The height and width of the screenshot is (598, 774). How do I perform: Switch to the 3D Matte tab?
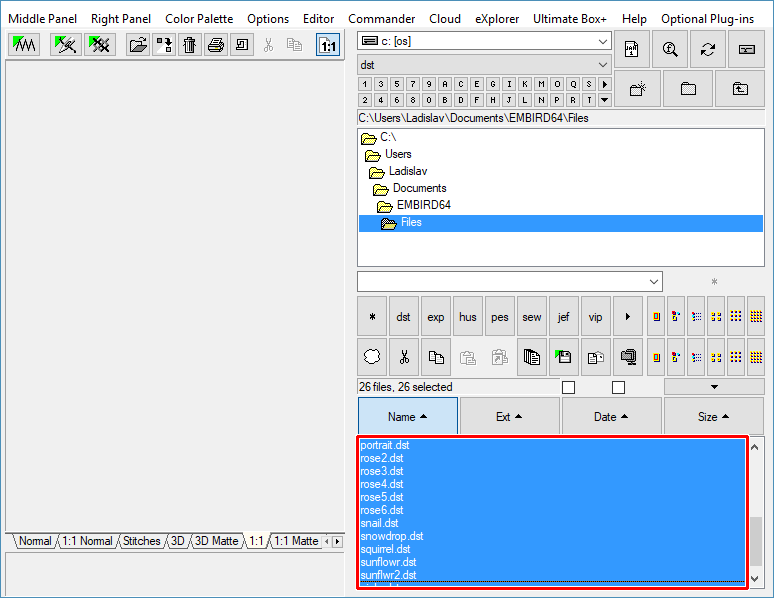(216, 541)
